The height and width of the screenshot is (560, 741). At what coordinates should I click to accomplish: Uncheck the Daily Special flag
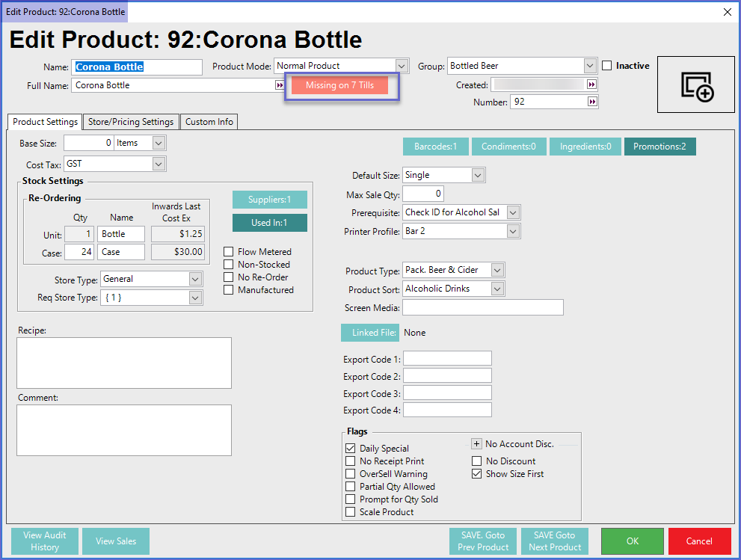[351, 449]
